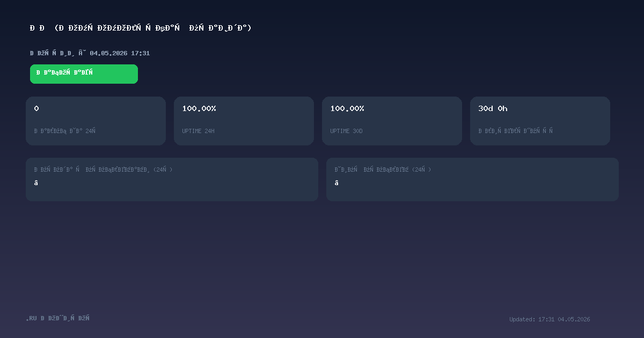Click the "Updated: 17:31 04.05.2026" footer text
This screenshot has width=644, height=338.
pyautogui.click(x=550, y=319)
